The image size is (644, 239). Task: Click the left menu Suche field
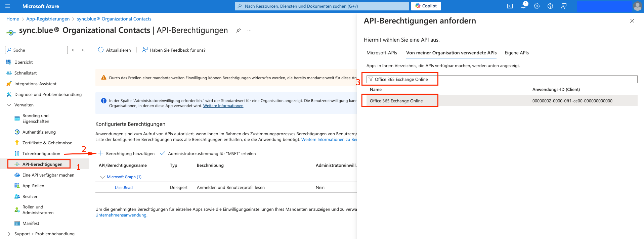click(37, 50)
